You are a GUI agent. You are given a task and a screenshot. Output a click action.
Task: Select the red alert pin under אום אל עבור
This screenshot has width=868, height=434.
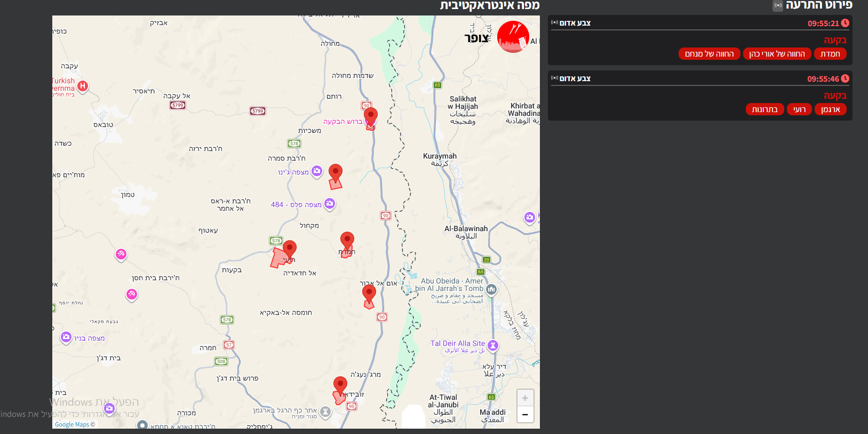[x=369, y=295]
